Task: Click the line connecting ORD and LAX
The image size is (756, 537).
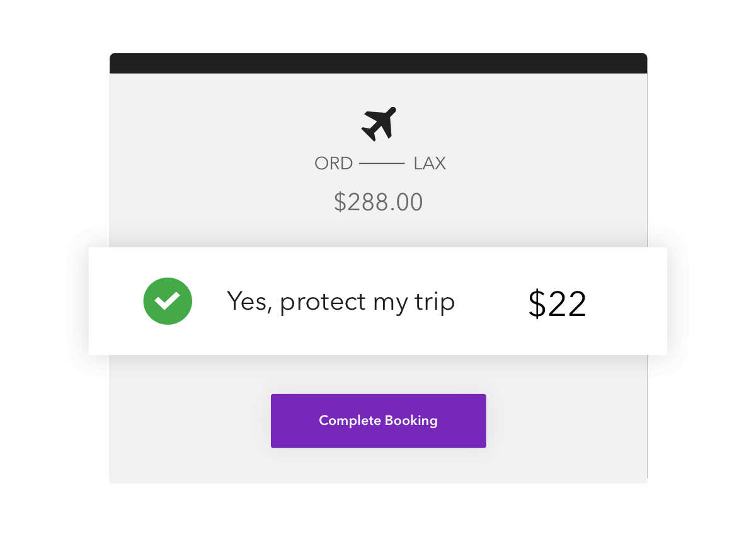Action: pyautogui.click(x=382, y=164)
